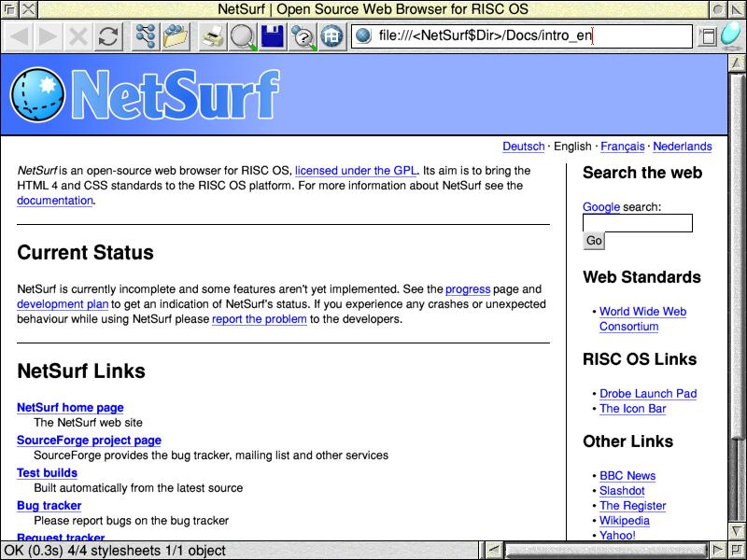
Task: Click the Reload page icon
Action: pos(109,36)
